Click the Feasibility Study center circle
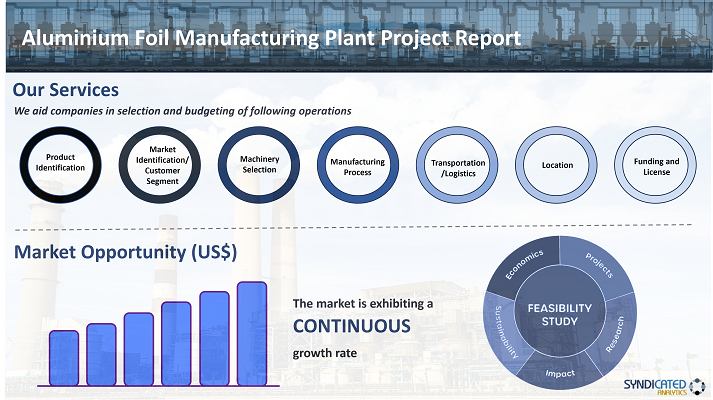The height and width of the screenshot is (400, 713). point(560,314)
